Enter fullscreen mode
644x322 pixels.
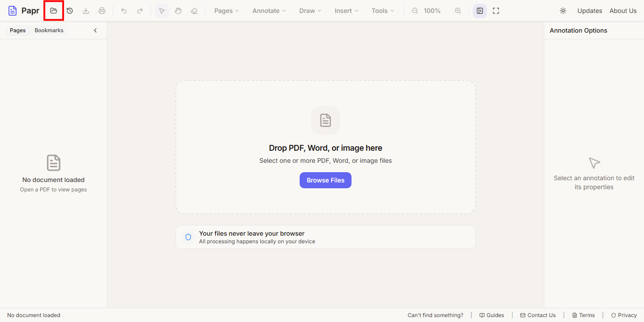pyautogui.click(x=496, y=11)
